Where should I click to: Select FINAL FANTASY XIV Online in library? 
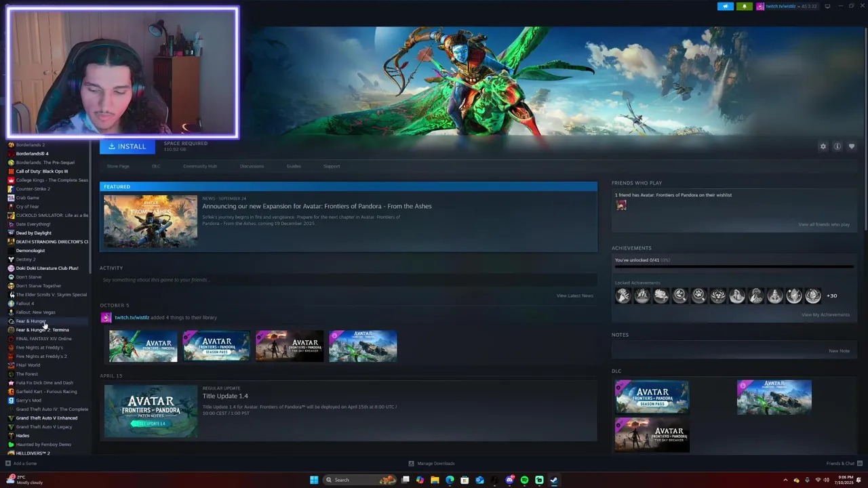(x=43, y=339)
